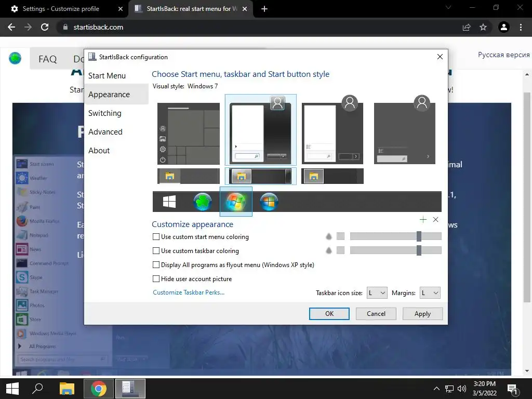This screenshot has width=532, height=399.
Task: Select the Windows 7 glass taskbar style preview
Action: click(x=261, y=176)
